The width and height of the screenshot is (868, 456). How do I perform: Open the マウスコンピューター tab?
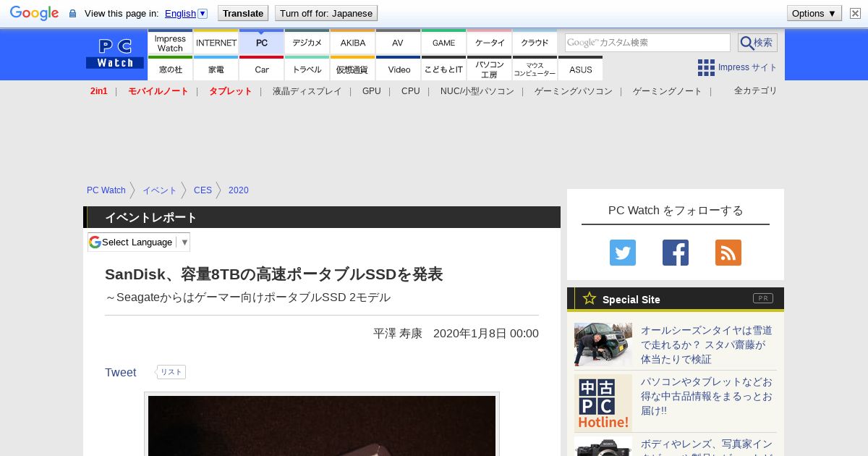pos(535,69)
